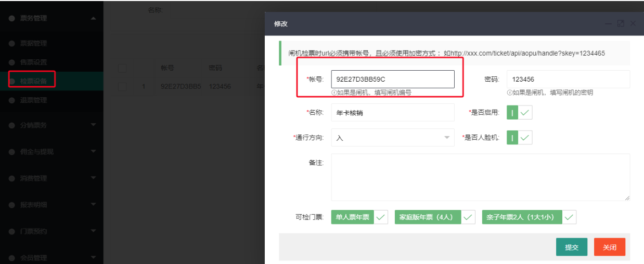Check the table header select-all checkbox

coord(123,68)
